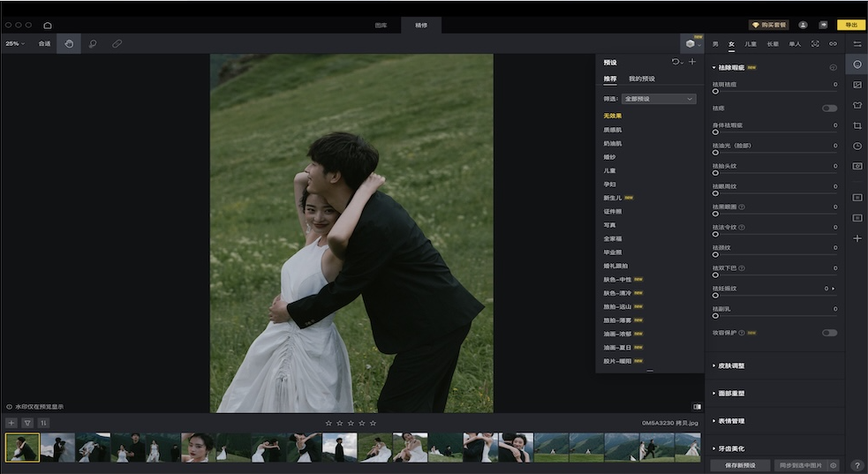This screenshot has width=868, height=474.
Task: Switch to the 图库 library tab
Action: 381,26
